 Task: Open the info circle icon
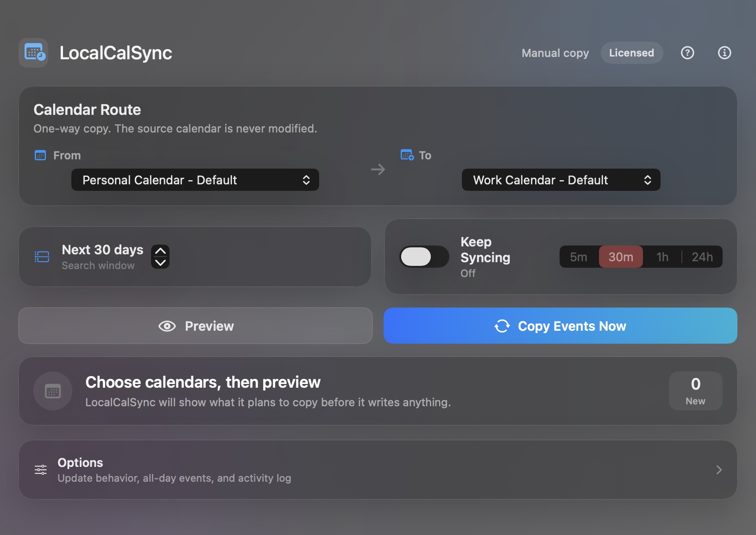tap(724, 53)
